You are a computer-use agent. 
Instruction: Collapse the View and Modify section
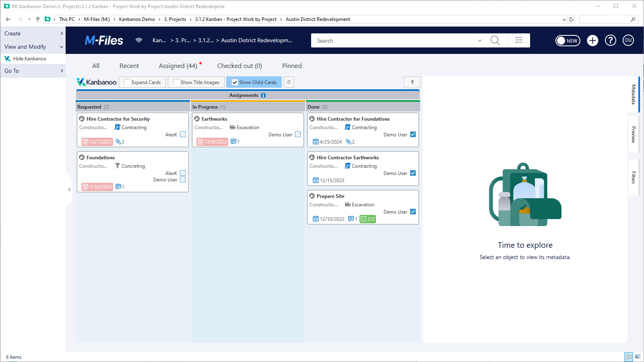pos(33,47)
